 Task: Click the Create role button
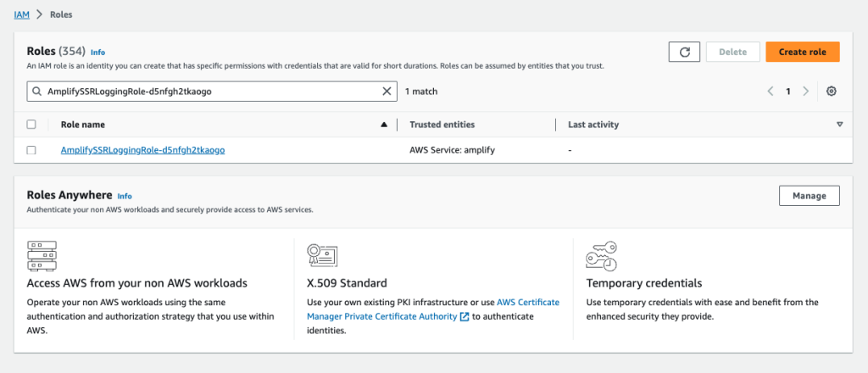(803, 52)
